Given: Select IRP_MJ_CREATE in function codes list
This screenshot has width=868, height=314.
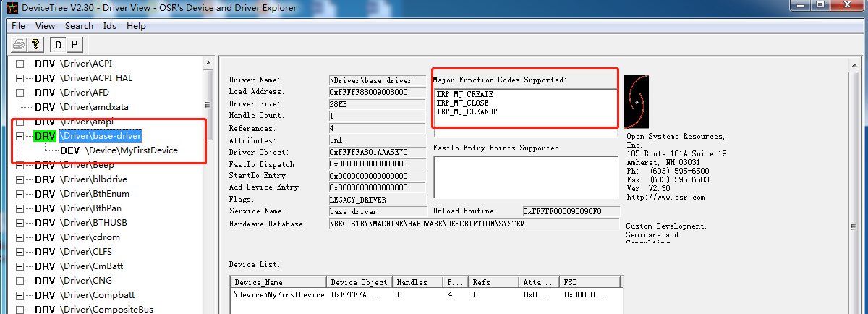Looking at the screenshot, I should [464, 94].
